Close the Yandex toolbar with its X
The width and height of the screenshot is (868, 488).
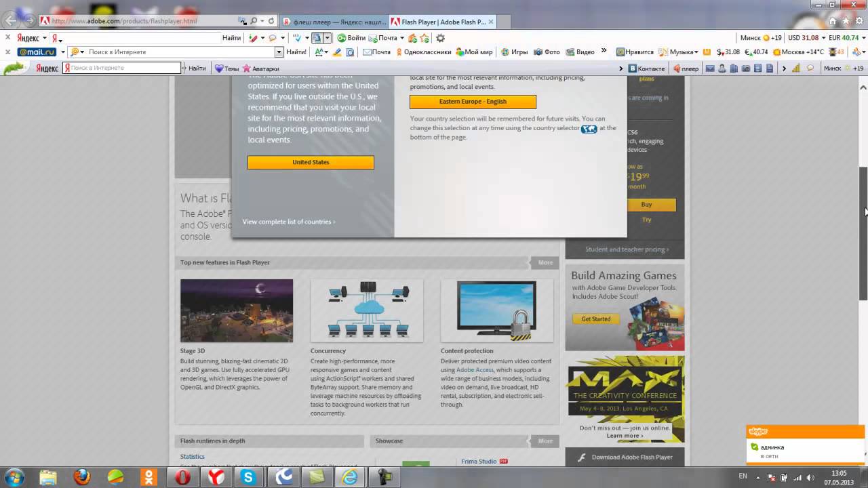7,38
